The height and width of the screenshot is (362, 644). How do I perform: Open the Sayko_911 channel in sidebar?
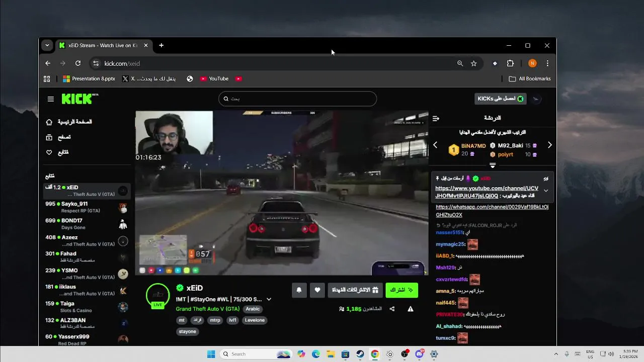point(87,207)
